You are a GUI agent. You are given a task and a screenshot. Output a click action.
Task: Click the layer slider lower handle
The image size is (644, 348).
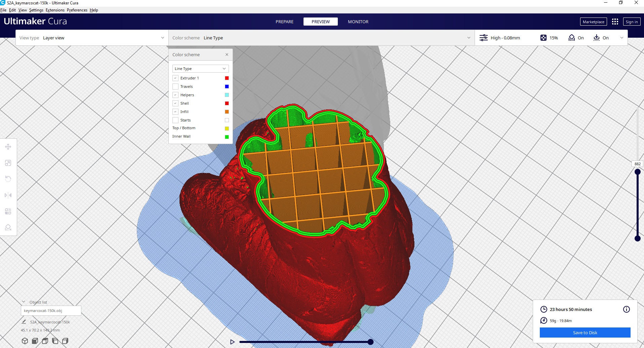(637, 239)
